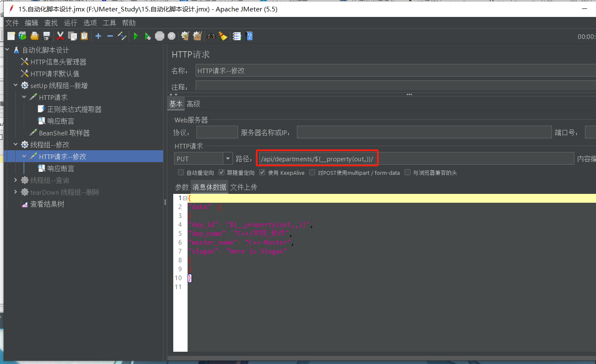Expand all tree nodes with the plus icon
This screenshot has width=596, height=364.
click(x=98, y=36)
